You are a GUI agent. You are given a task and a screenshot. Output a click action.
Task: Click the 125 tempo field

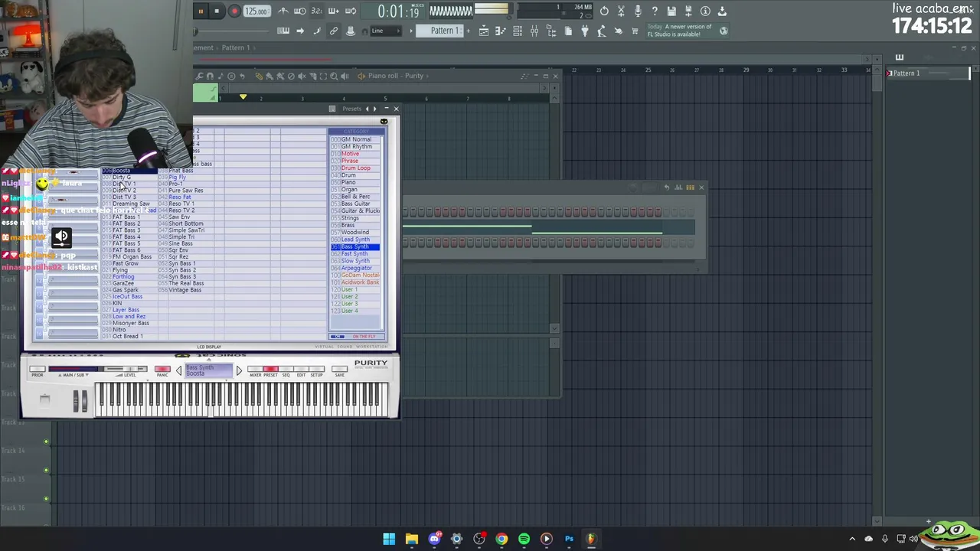pos(256,11)
